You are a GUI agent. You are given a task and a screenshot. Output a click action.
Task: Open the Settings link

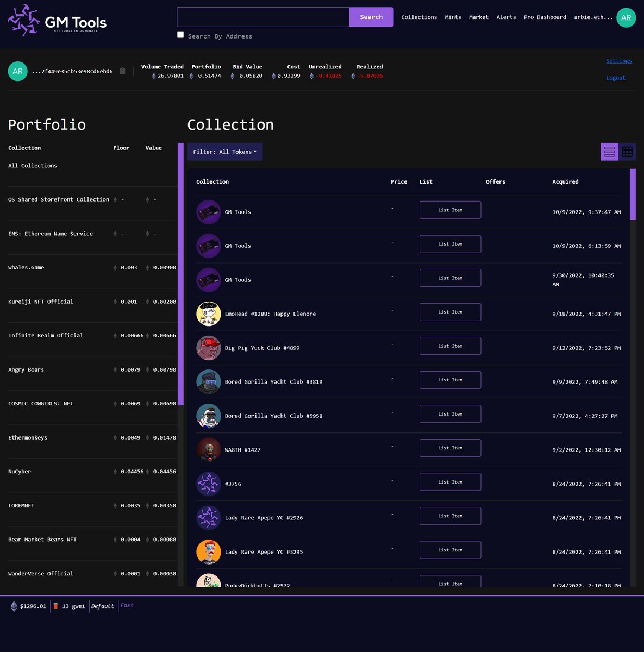pos(619,60)
